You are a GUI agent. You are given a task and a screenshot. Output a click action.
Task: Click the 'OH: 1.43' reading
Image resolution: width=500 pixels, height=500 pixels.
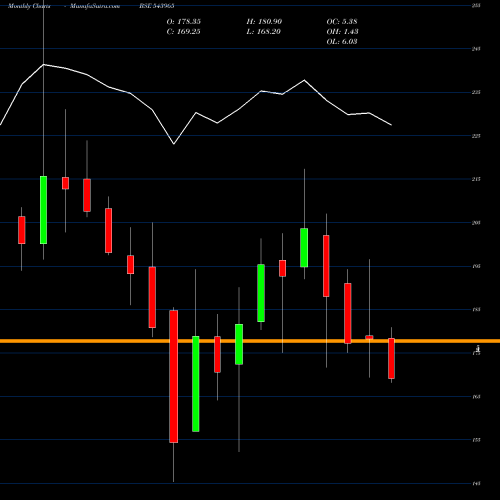point(342,32)
